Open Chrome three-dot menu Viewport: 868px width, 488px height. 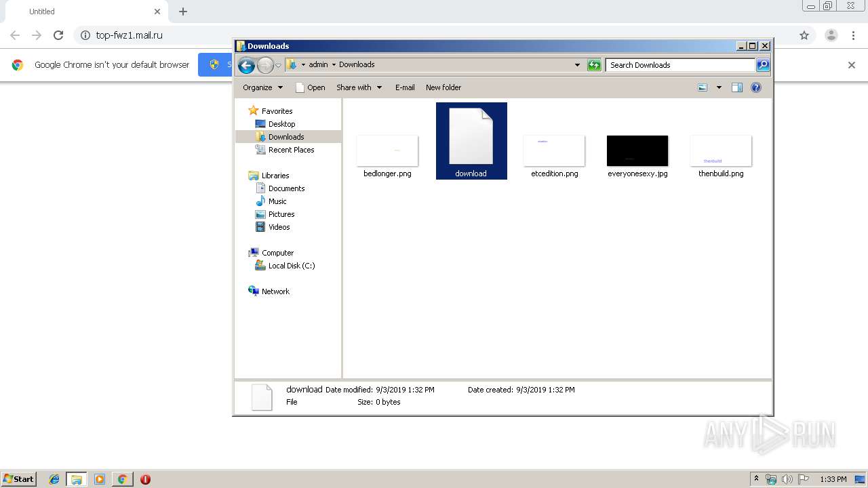coord(853,35)
